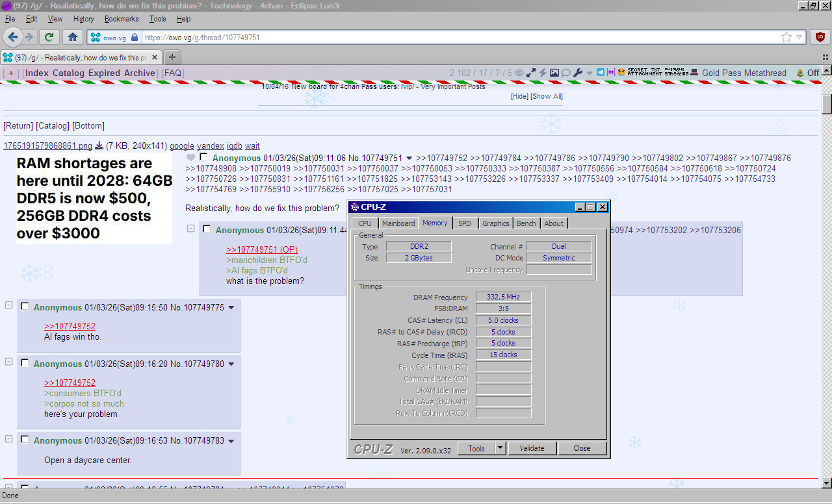
Task: Open the header dropdown arrow after the wrench
Action: click(x=590, y=73)
